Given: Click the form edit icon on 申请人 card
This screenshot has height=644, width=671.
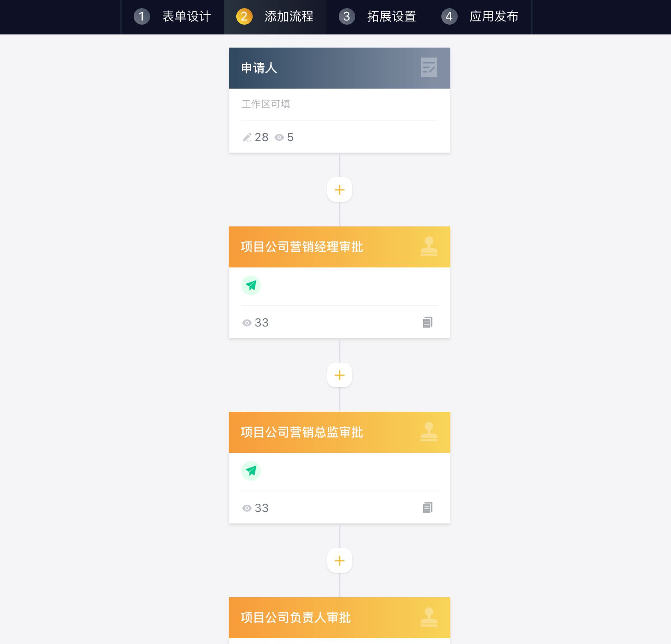Looking at the screenshot, I should [x=429, y=67].
